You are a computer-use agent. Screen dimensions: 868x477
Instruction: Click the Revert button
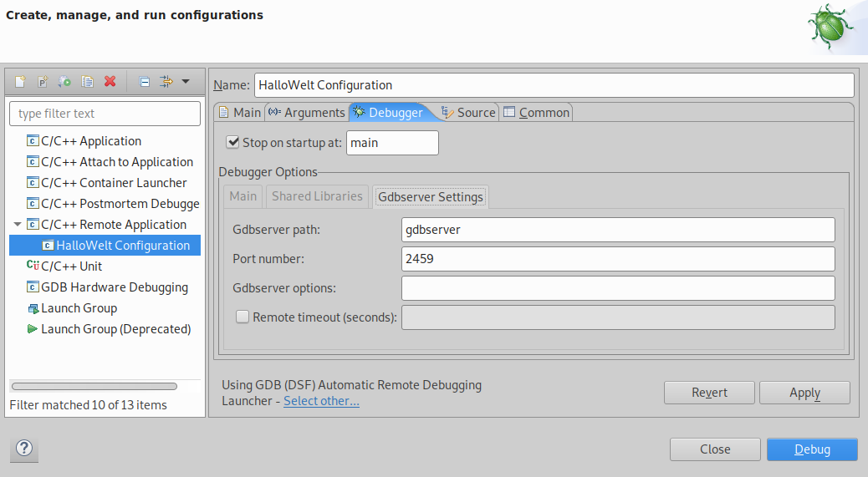709,393
